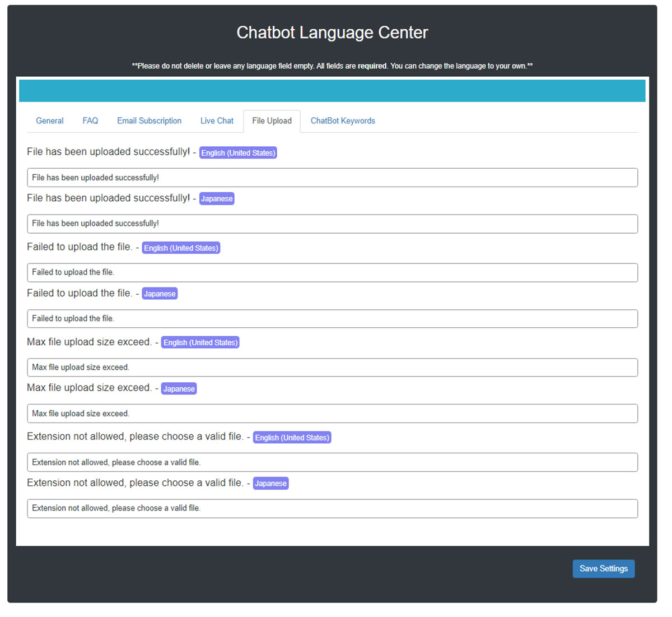Viewport: 672px width, 617px height.
Task: Open the FAQ tab
Action: tap(90, 121)
